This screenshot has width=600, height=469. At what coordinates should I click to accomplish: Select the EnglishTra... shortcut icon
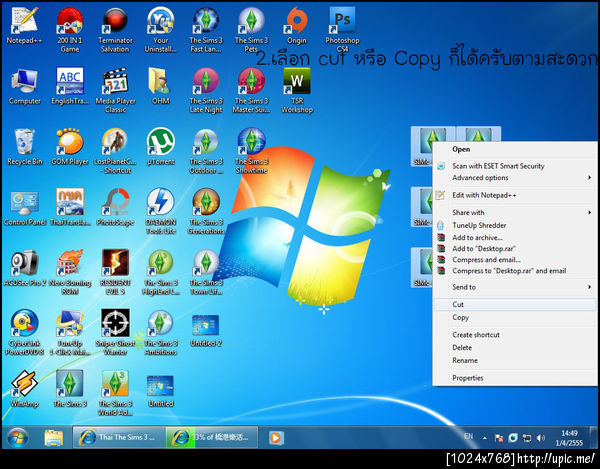pos(70,86)
